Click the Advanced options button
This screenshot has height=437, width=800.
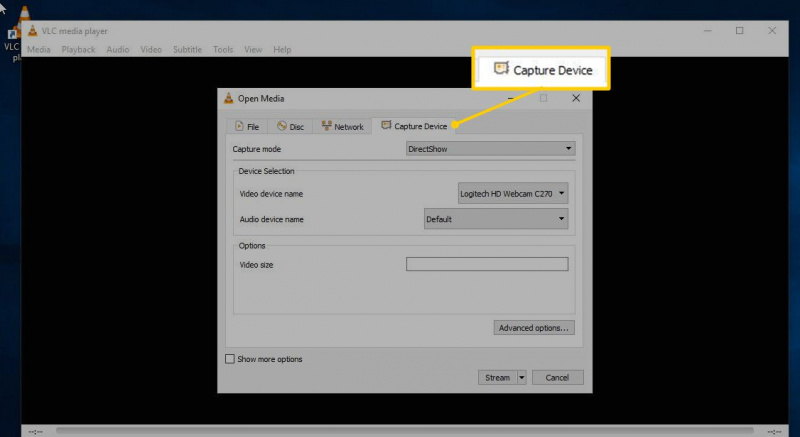click(x=534, y=328)
